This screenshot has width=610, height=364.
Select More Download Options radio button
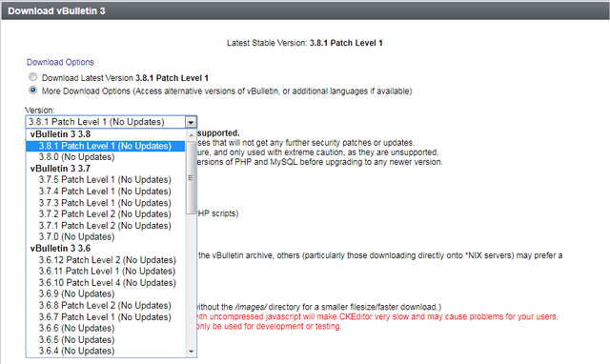tap(33, 91)
